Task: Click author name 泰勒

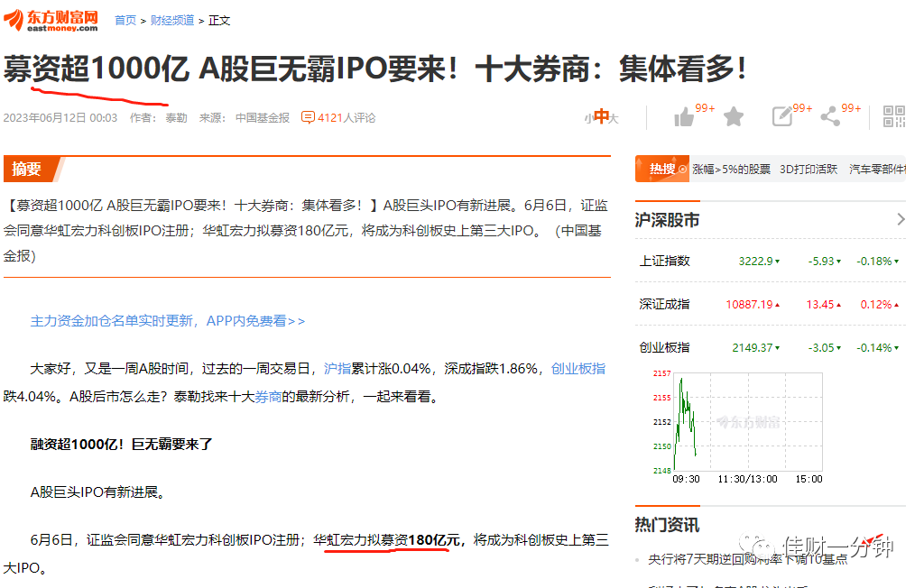Action: click(x=176, y=118)
